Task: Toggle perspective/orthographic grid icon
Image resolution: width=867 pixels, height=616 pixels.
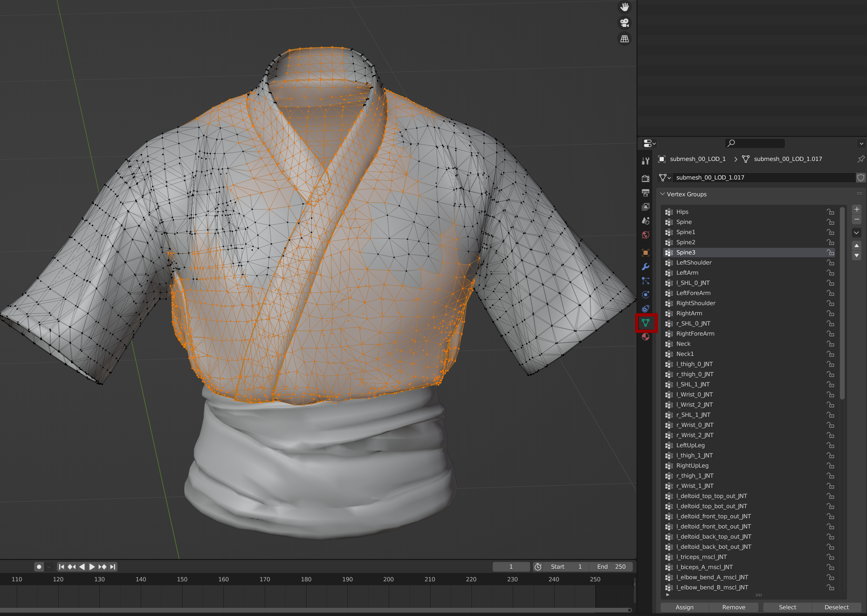Action: pos(625,39)
